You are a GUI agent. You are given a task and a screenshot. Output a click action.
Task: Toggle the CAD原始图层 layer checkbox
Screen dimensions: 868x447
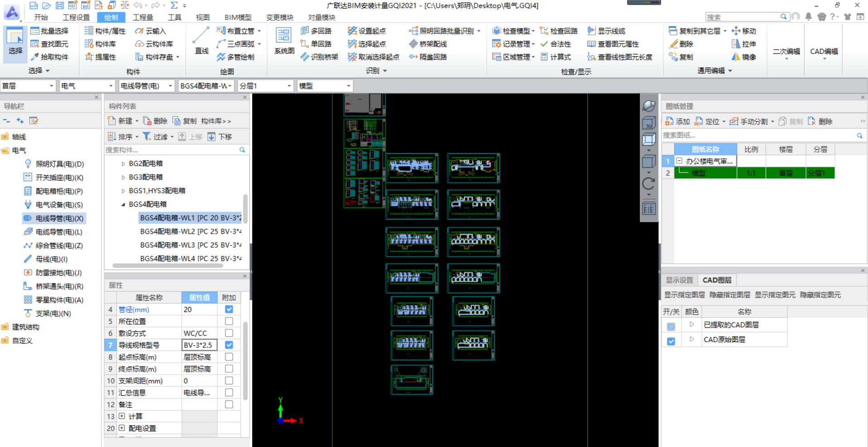tap(671, 341)
